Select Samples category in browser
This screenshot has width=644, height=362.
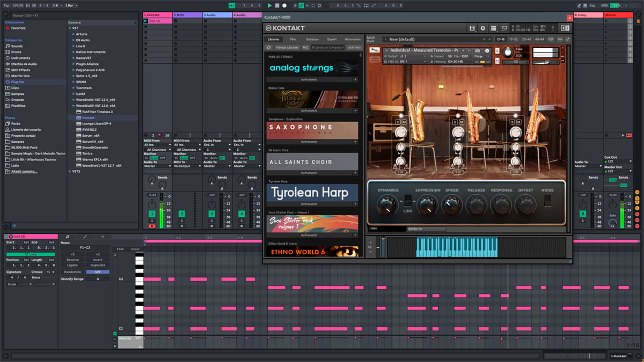pos(17,94)
